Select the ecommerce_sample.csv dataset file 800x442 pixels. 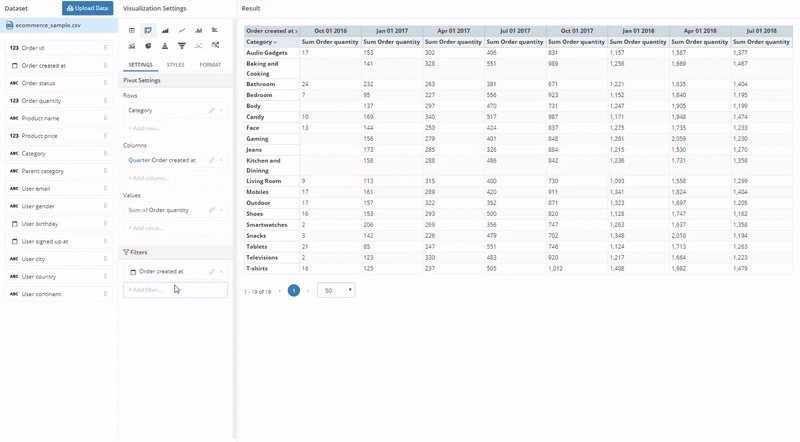click(45, 24)
